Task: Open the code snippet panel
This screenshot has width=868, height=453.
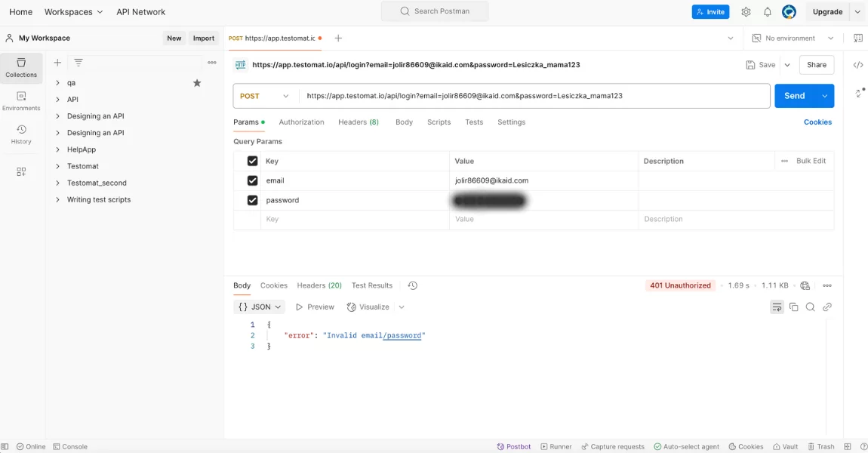Action: point(858,65)
